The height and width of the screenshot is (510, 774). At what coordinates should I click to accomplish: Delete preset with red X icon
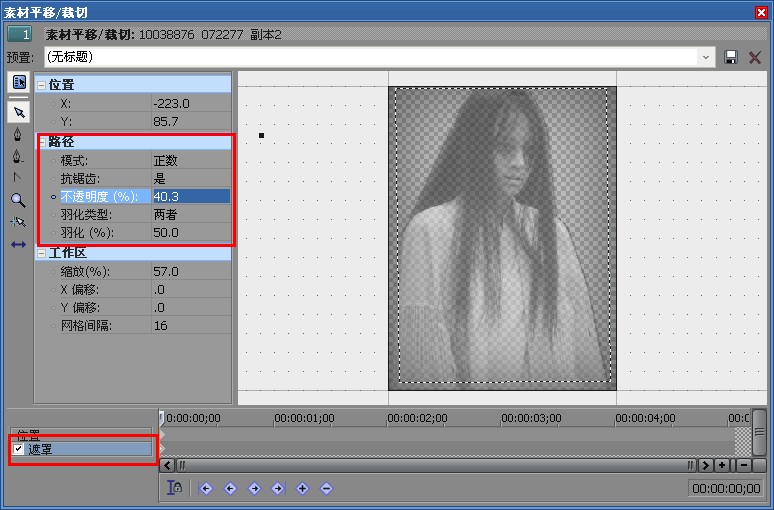[x=755, y=57]
